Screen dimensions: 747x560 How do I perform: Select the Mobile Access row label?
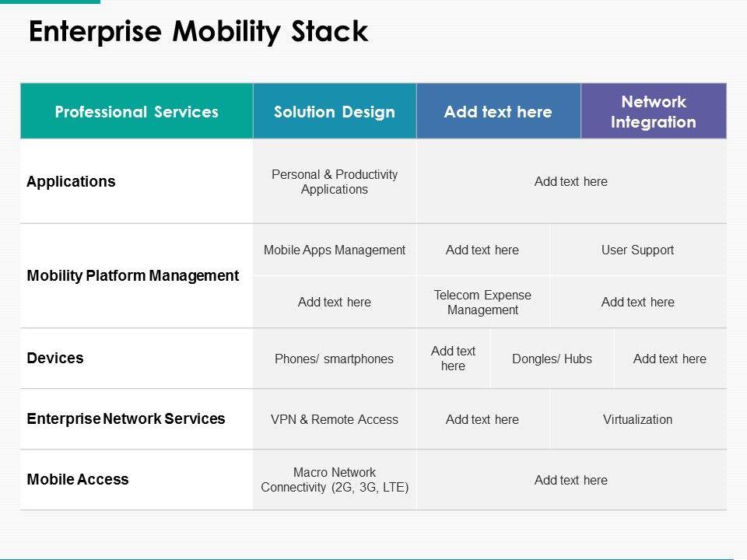pyautogui.click(x=78, y=479)
